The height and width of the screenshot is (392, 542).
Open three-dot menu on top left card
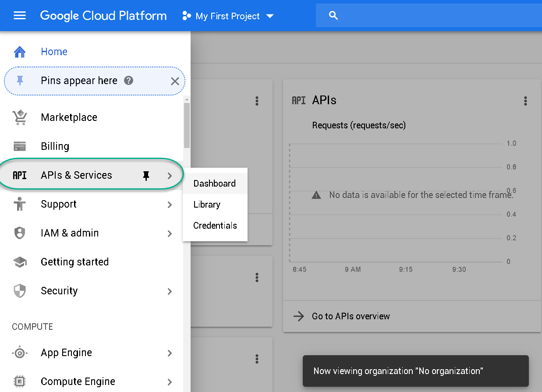point(257,101)
